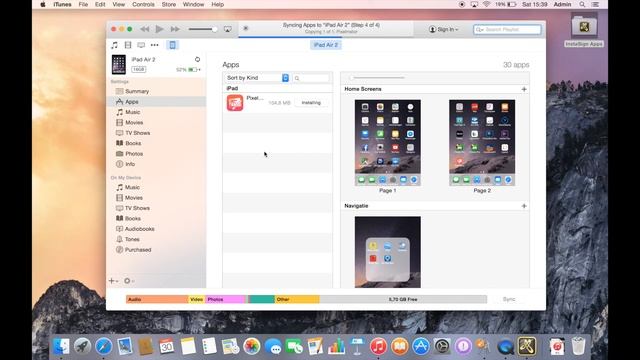640x360 pixels.
Task: Open the App Store from the Dock
Action: pos(421,346)
